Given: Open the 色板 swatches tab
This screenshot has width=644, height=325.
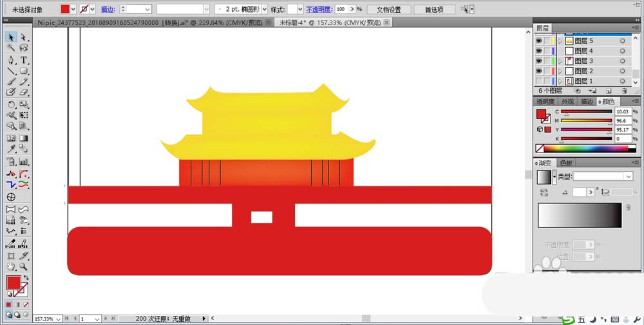Looking at the screenshot, I should pyautogui.click(x=566, y=163).
